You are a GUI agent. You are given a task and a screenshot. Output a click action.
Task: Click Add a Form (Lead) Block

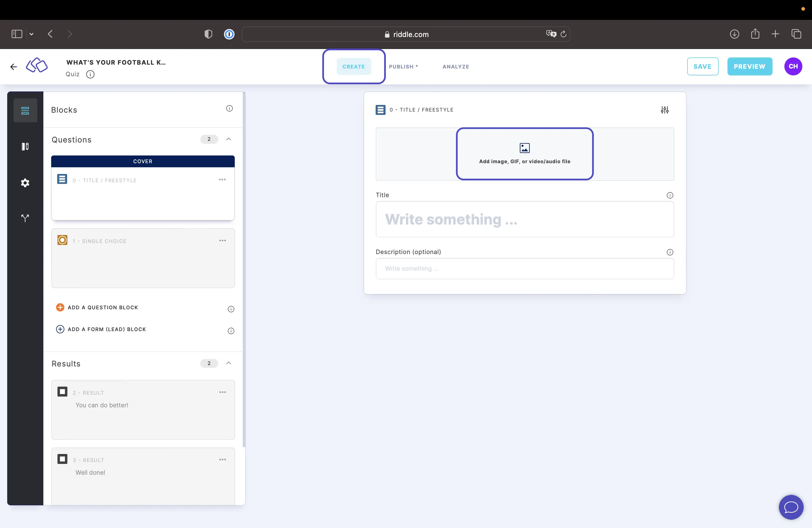[101, 329]
